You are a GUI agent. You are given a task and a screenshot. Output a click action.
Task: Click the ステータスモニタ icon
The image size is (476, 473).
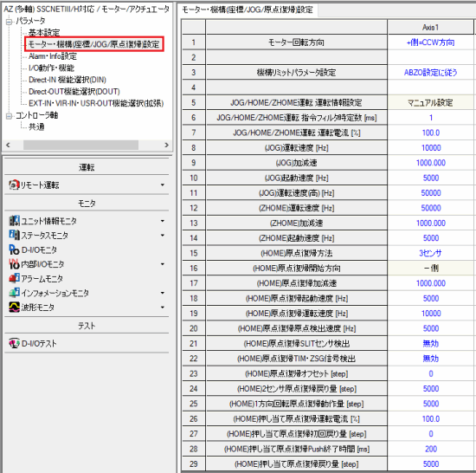coord(14,235)
